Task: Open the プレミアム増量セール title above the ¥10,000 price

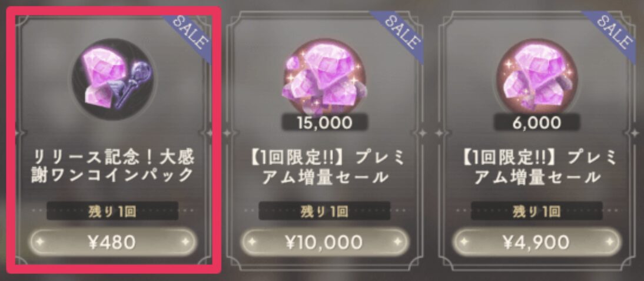Action: click(x=324, y=167)
